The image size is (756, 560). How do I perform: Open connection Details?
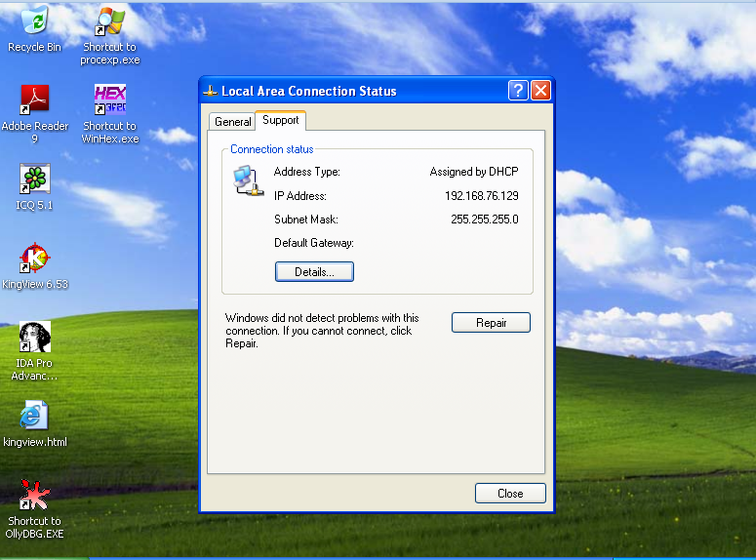tap(314, 271)
